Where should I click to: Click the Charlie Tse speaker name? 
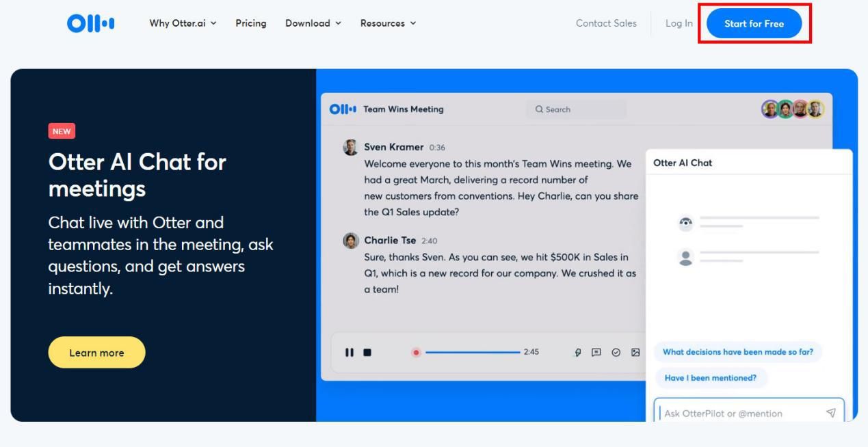(x=390, y=241)
